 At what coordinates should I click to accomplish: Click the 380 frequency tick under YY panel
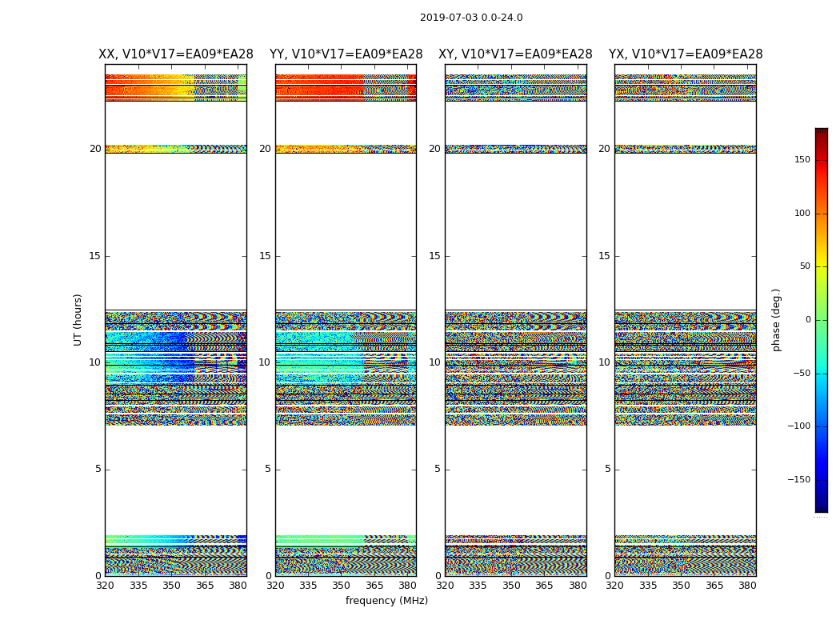pos(408,586)
